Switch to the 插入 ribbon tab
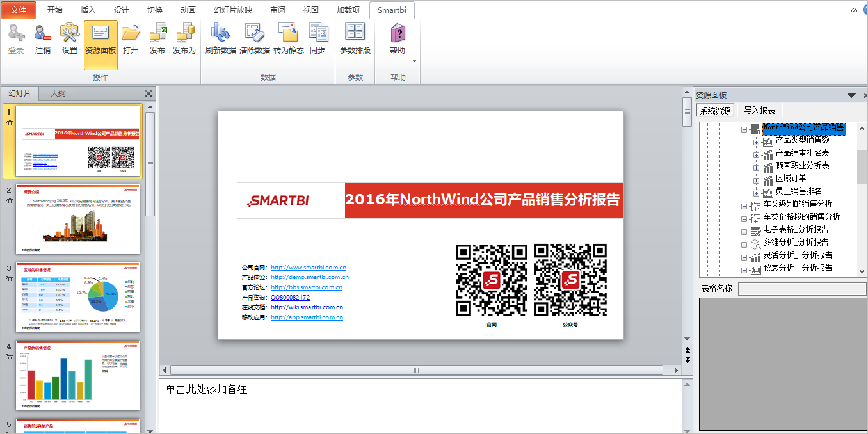868x434 pixels. point(88,10)
